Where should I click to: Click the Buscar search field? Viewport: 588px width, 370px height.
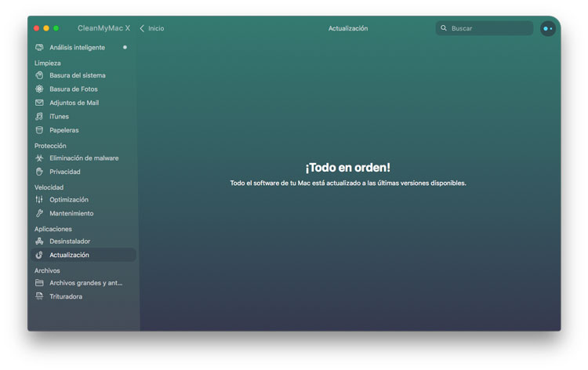pyautogui.click(x=485, y=28)
